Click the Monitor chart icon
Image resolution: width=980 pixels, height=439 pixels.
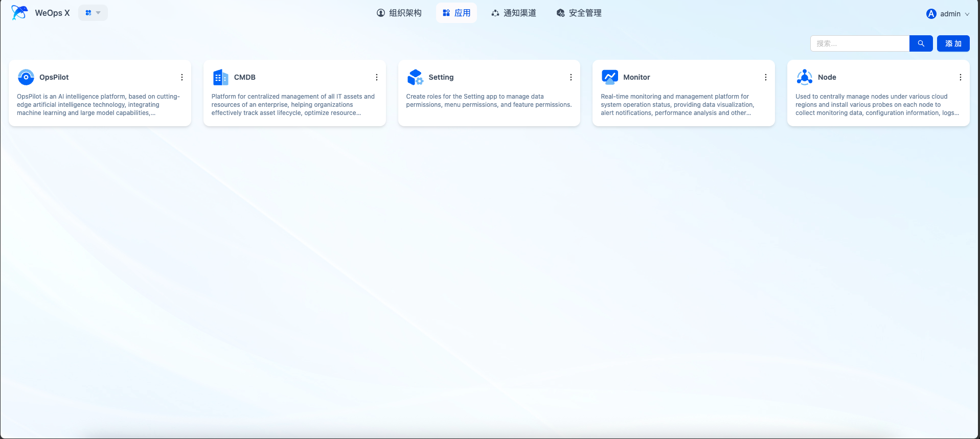[x=610, y=77]
